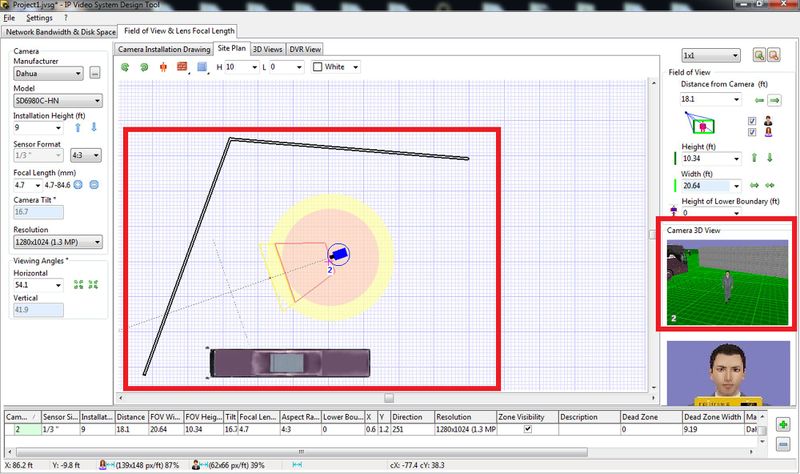Click the blue box object tool
Image resolution: width=800 pixels, height=474 pixels.
click(202, 67)
